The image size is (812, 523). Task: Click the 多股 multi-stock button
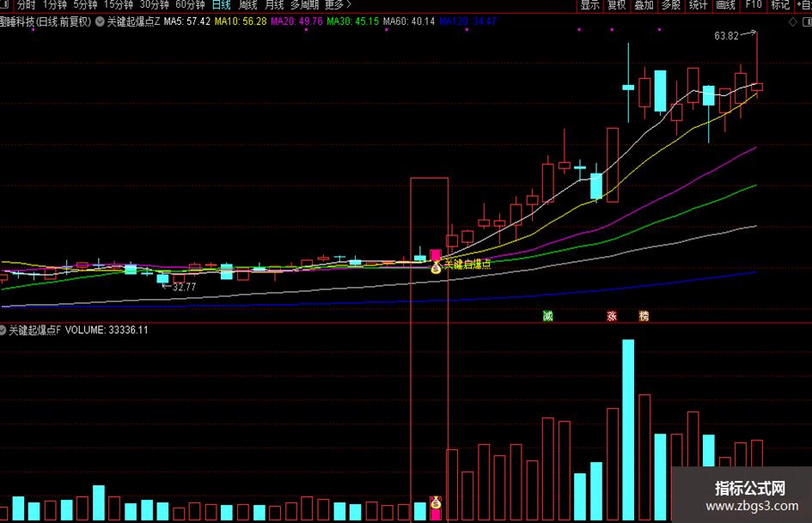(671, 5)
